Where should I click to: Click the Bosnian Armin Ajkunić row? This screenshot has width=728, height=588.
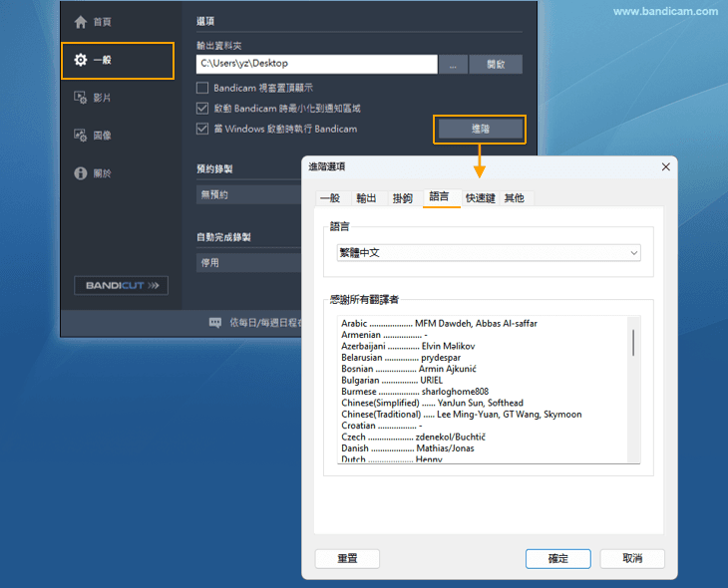(409, 369)
